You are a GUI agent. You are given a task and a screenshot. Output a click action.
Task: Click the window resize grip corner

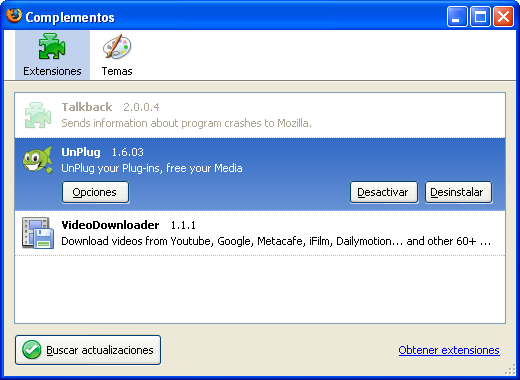tap(510, 370)
